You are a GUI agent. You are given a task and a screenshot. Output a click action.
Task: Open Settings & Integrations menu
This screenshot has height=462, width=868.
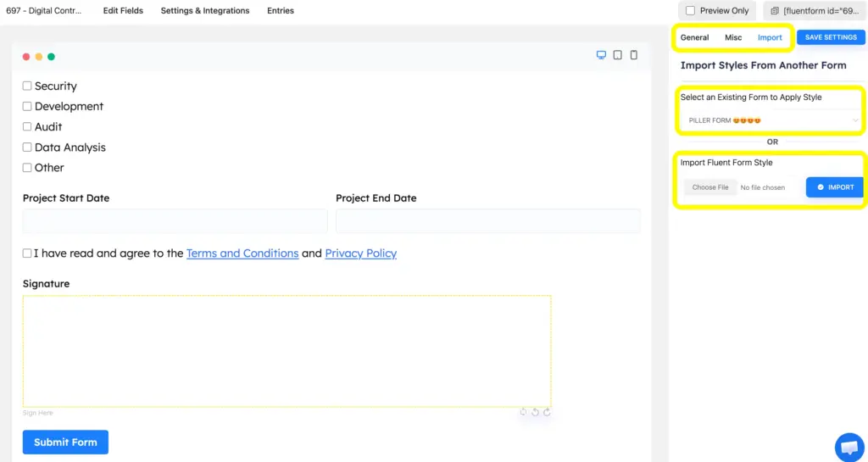click(205, 10)
